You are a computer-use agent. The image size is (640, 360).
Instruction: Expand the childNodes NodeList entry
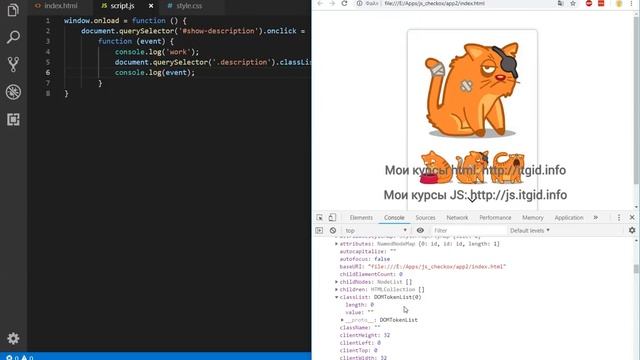[x=336, y=282]
